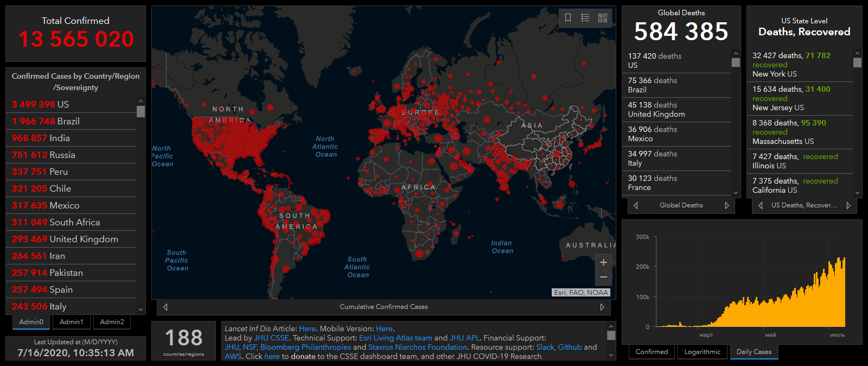Switch to the Admin2 tab
The image size is (868, 366).
click(x=112, y=322)
